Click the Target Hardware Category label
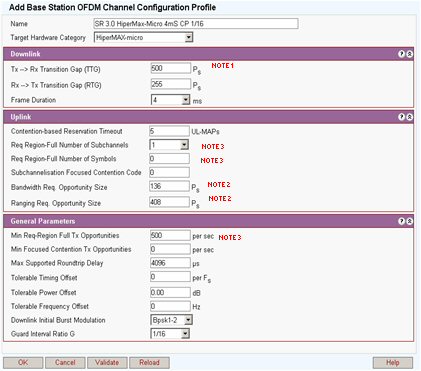Screen dimensions: 421x371 (x=48, y=38)
